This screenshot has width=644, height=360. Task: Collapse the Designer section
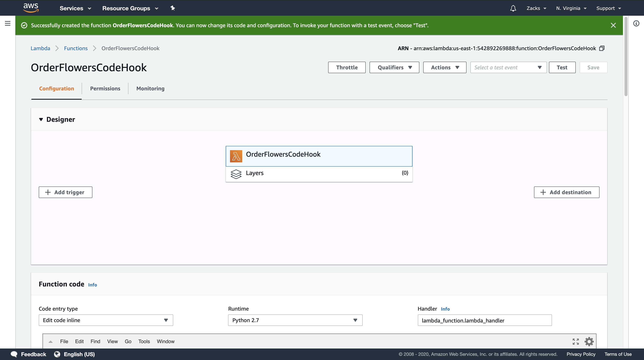(41, 119)
